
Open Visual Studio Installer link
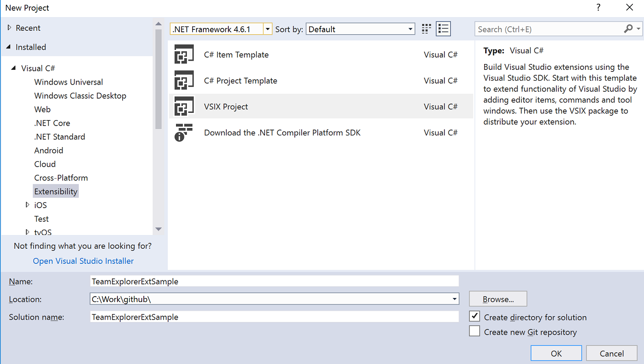click(83, 261)
